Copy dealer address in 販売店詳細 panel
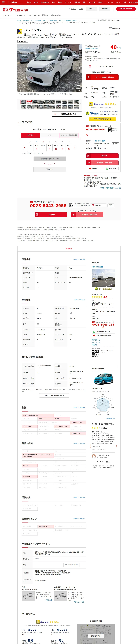 [111, 304]
